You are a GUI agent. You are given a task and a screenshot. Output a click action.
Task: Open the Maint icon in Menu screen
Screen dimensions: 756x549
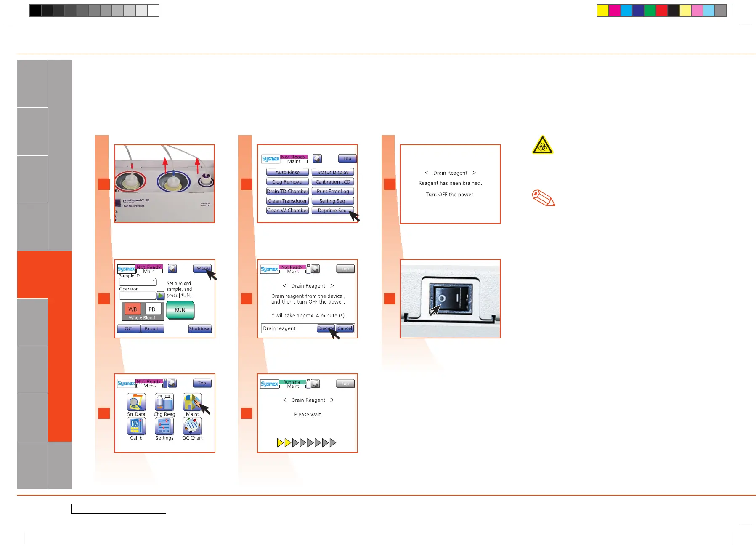(192, 402)
